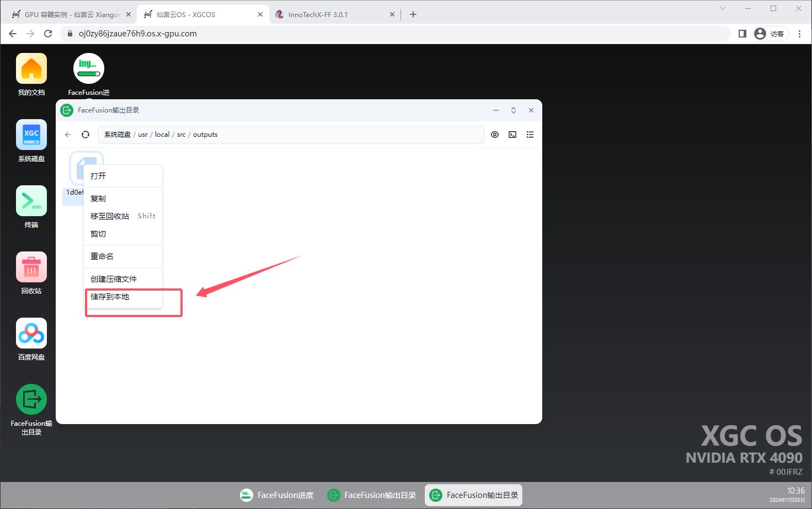Maximize the FaceFusion输出目录 window
812x509 pixels.
click(514, 110)
